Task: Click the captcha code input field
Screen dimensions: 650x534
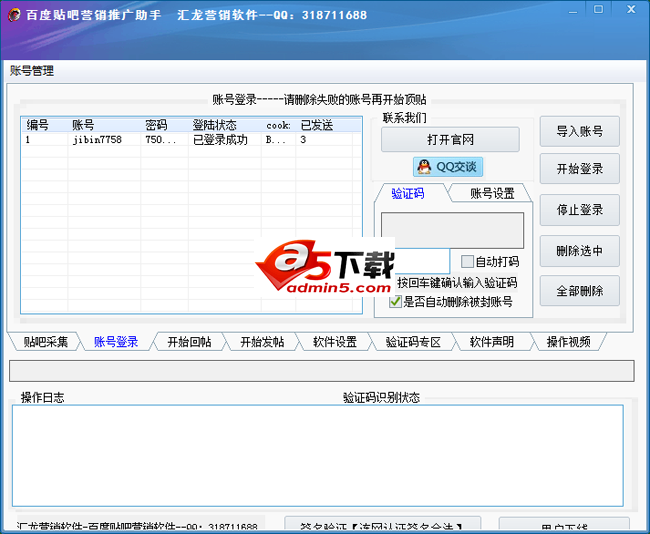Action: (x=422, y=261)
